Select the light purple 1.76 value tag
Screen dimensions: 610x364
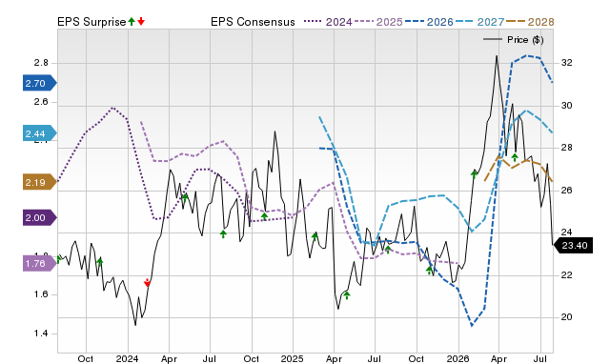tap(40, 263)
